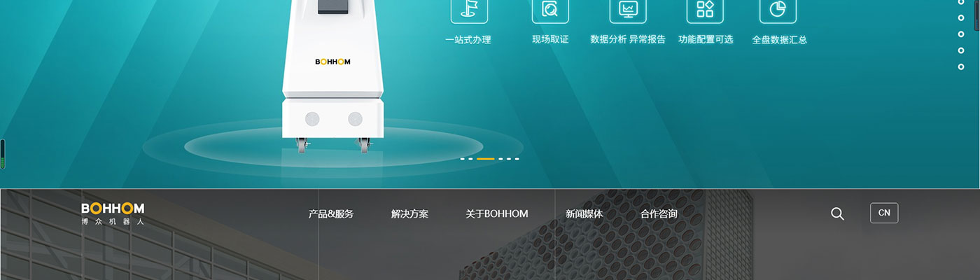The image size is (980, 280).
Task: Click the 现场取证 text label
Action: click(x=550, y=40)
